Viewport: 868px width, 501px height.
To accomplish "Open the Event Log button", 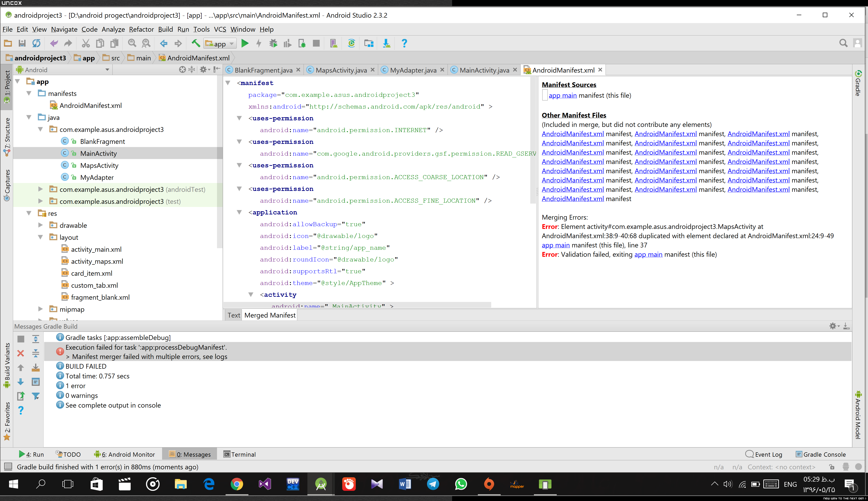I will click(764, 454).
